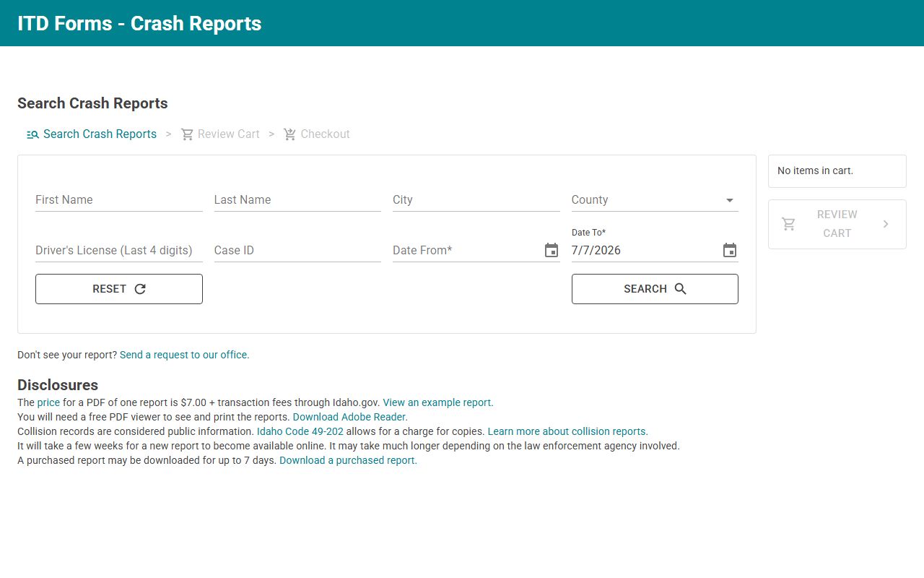Open the Date From calendar picker icon
The image size is (924, 578).
(552, 250)
